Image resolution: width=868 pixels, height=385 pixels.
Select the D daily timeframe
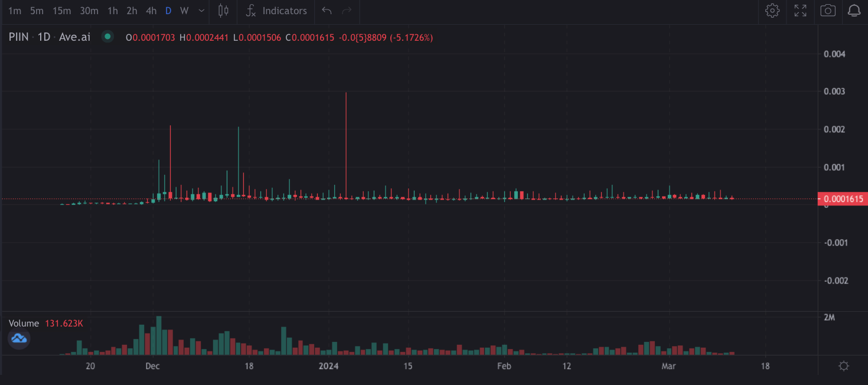pyautogui.click(x=168, y=11)
